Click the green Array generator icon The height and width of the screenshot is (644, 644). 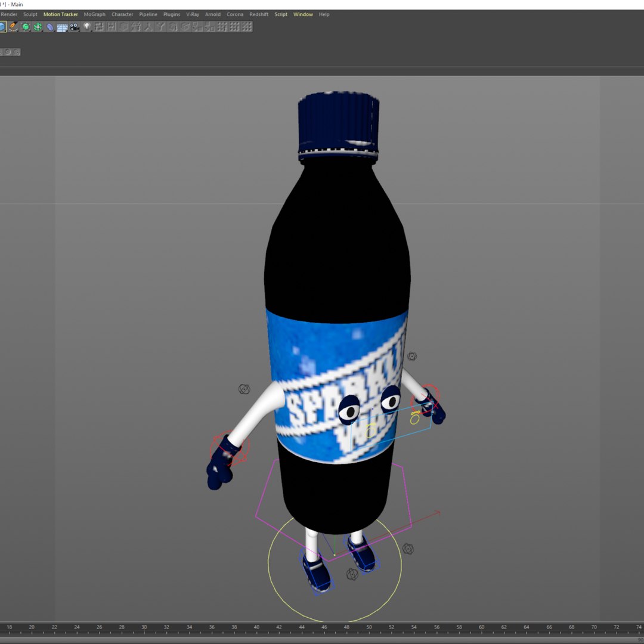pos(38,27)
